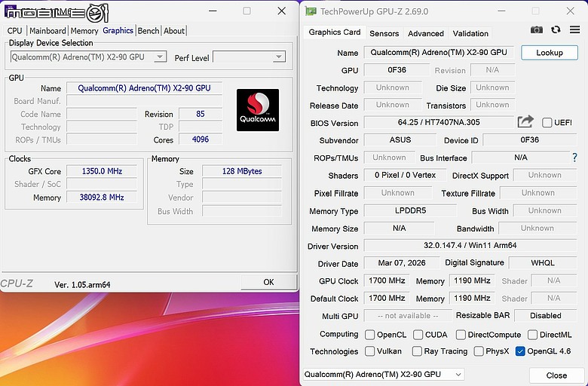Minimize the CPU-Z window
The height and width of the screenshot is (386, 588).
(213, 11)
